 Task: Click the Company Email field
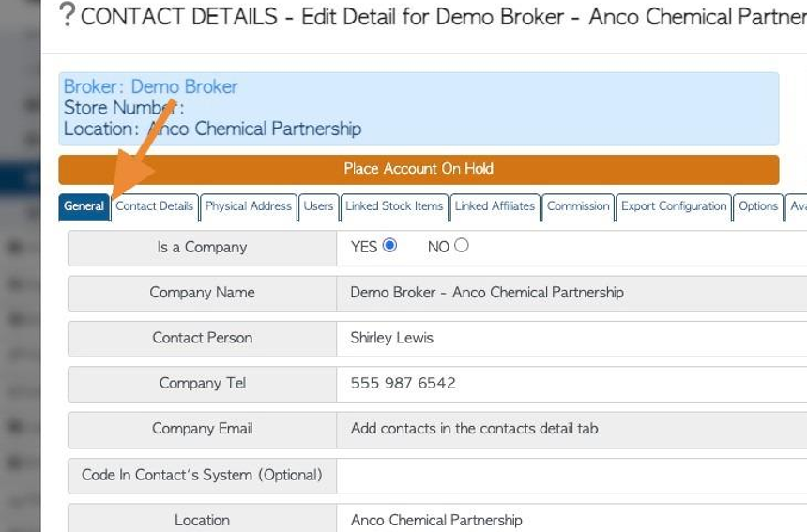click(571, 429)
